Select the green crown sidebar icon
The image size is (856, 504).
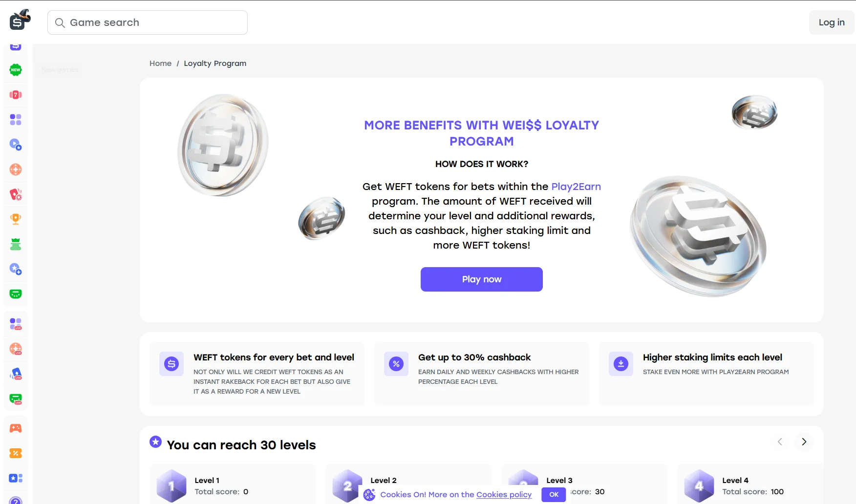point(16,244)
